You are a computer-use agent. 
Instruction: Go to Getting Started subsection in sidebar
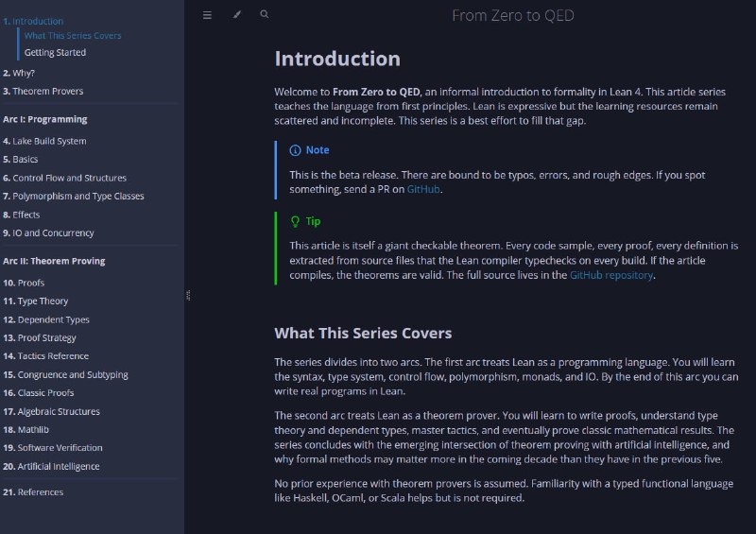(x=55, y=53)
